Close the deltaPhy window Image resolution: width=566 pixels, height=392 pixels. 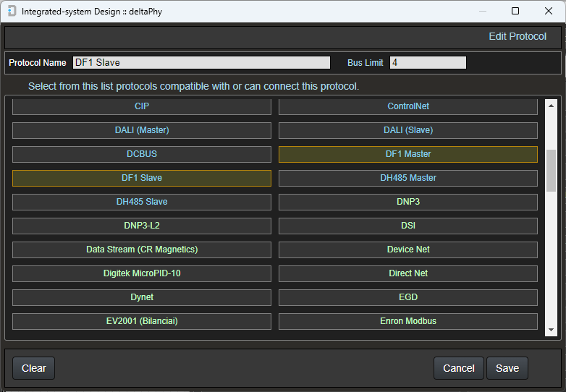(549, 11)
